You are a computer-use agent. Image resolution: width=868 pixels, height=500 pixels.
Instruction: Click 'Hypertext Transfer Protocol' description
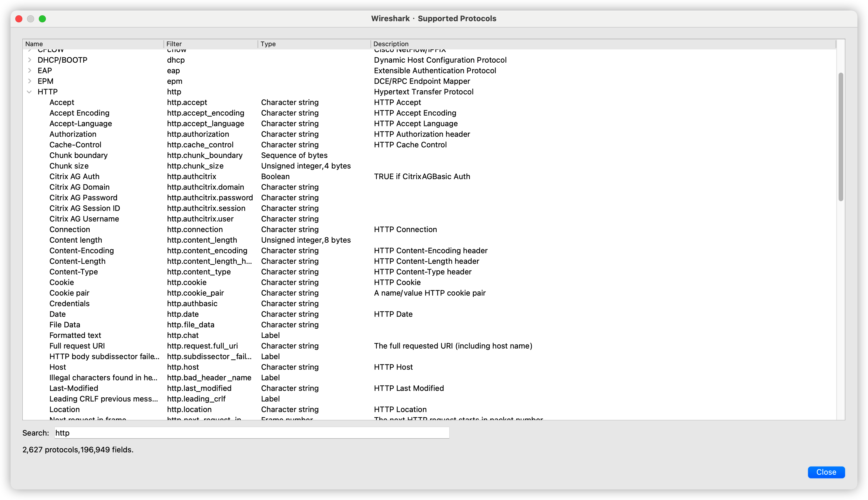[423, 92]
